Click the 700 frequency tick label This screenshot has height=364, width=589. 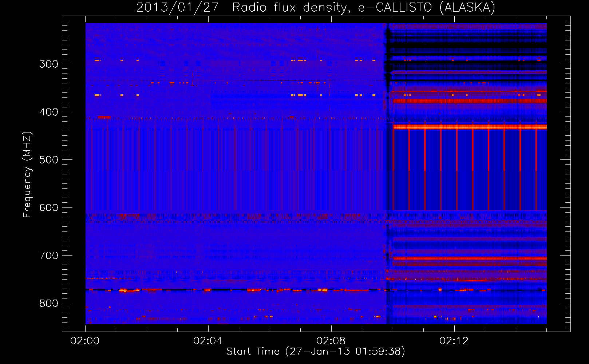[49, 256]
